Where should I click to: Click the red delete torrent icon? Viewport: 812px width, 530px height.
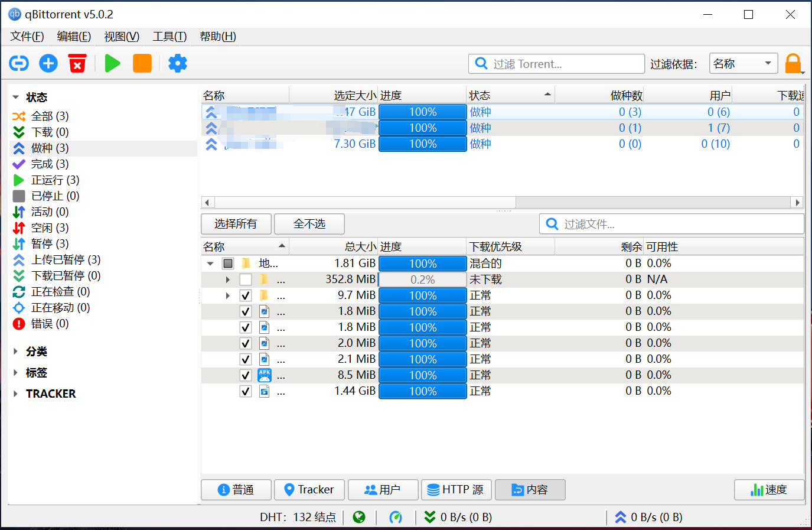tap(77, 63)
